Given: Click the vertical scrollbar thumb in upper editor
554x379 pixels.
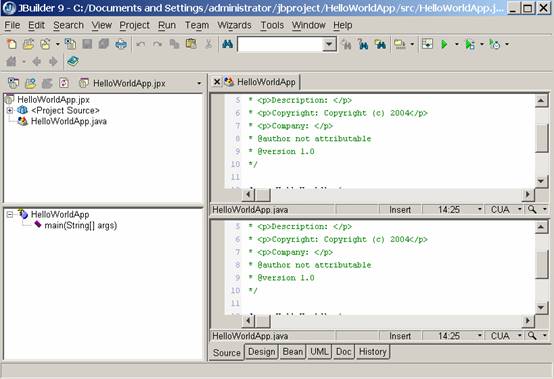Looking at the screenshot, I should pyautogui.click(x=541, y=138).
